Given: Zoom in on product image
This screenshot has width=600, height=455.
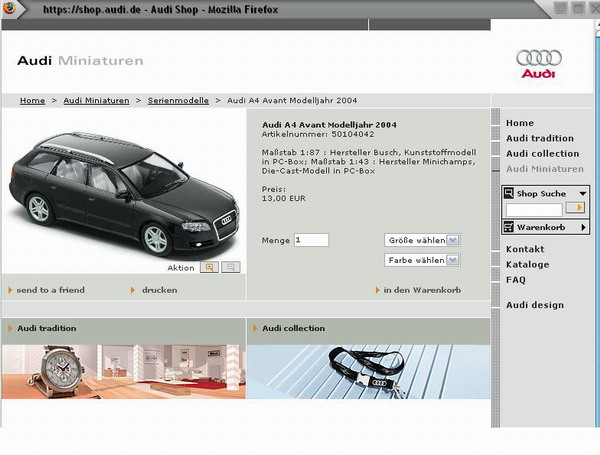Looking at the screenshot, I should click(x=209, y=267).
